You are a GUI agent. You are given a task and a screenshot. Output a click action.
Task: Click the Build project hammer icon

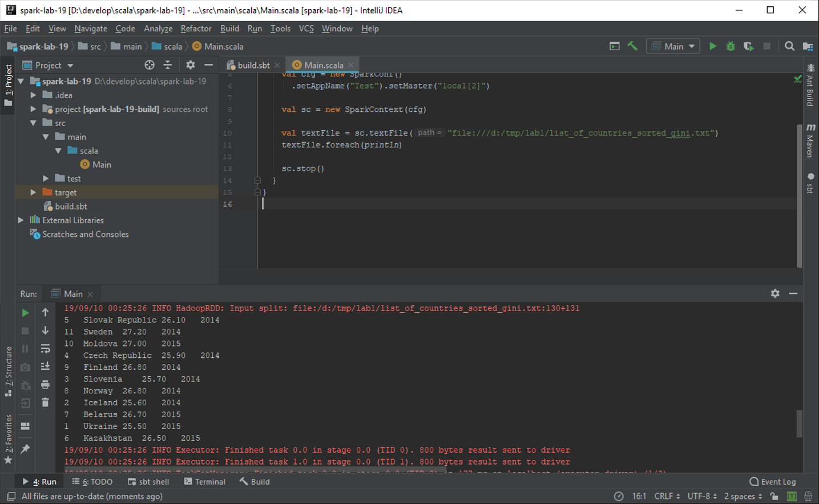632,46
